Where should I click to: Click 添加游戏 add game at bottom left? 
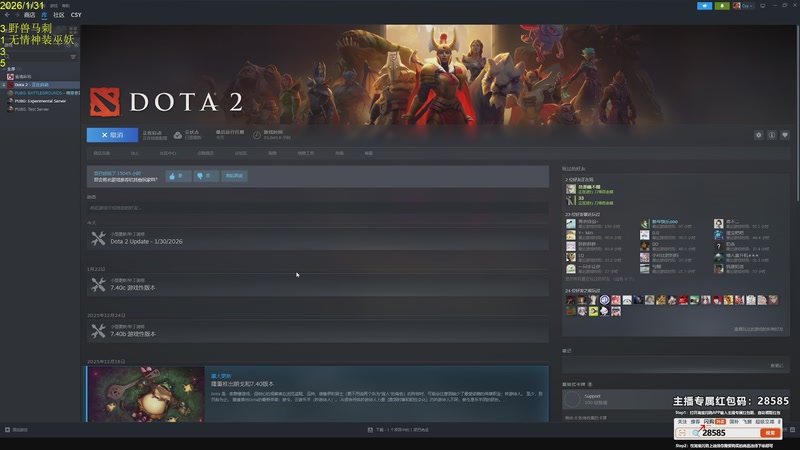[16, 430]
